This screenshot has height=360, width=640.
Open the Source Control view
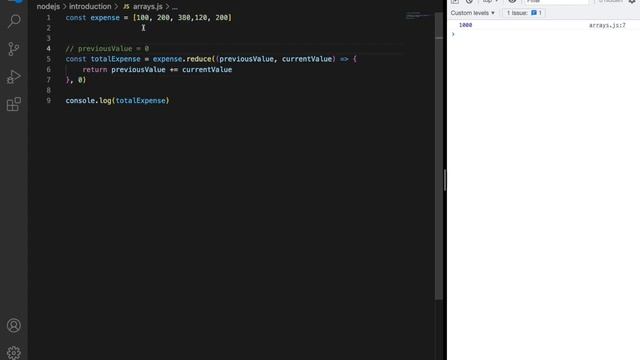(x=14, y=49)
